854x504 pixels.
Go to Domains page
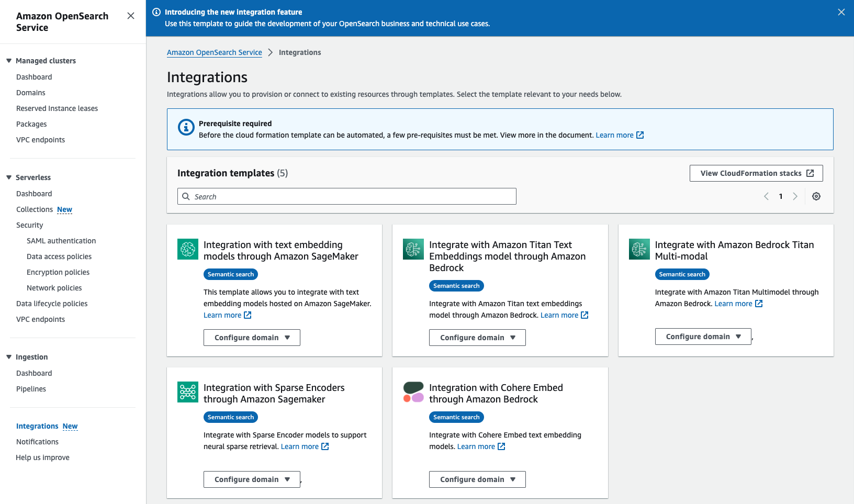click(31, 93)
